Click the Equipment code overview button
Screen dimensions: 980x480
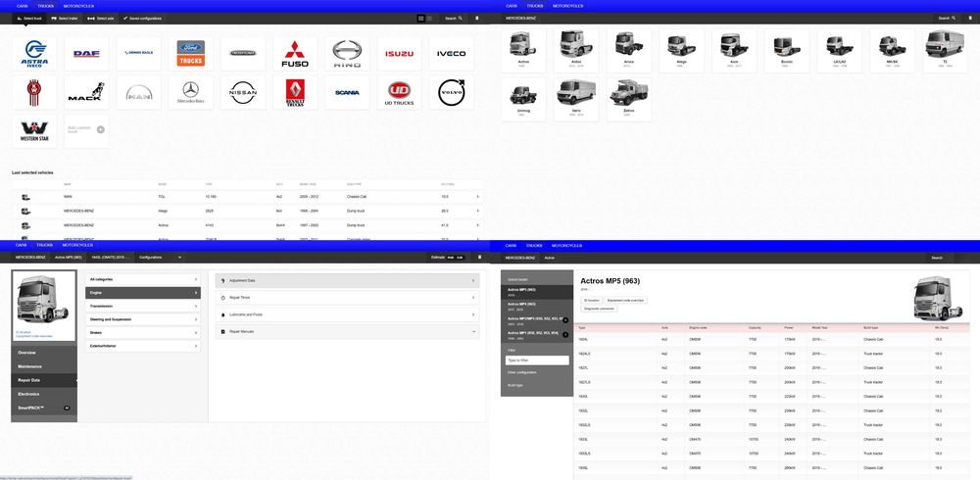(x=625, y=301)
